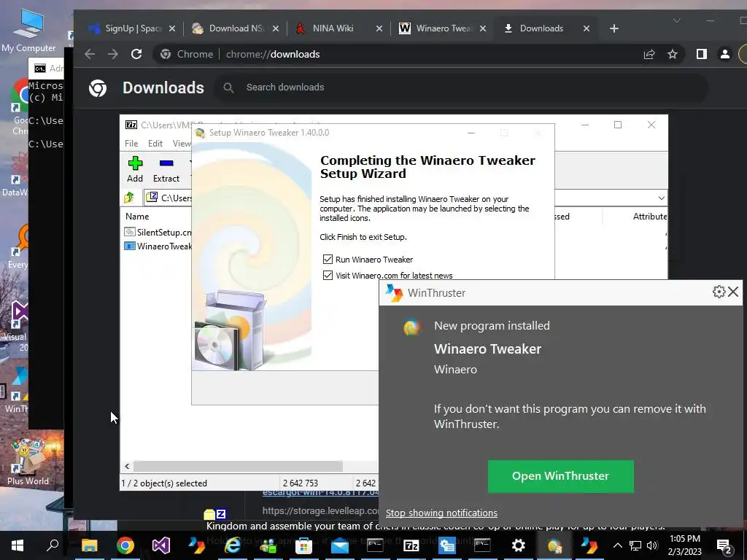Show hidden system tray icons
The height and width of the screenshot is (560, 747).
pyautogui.click(x=617, y=545)
